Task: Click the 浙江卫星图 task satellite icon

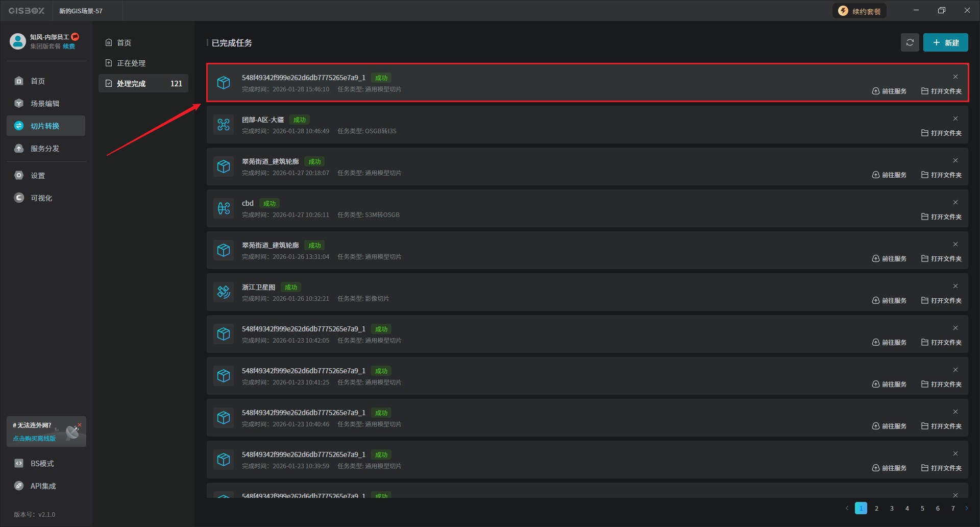Action: point(224,292)
